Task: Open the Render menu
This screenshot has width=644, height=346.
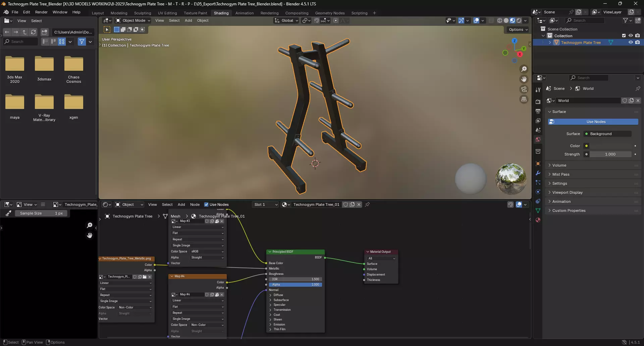Action: 41,12
